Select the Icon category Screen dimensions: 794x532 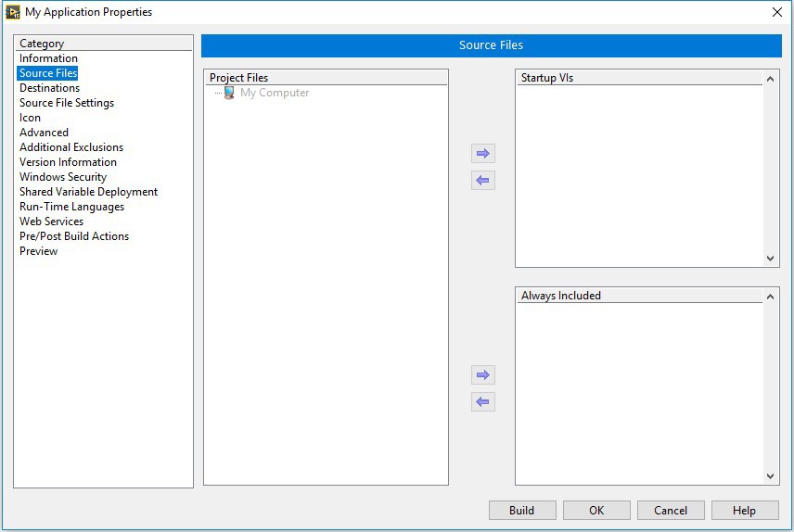point(30,118)
